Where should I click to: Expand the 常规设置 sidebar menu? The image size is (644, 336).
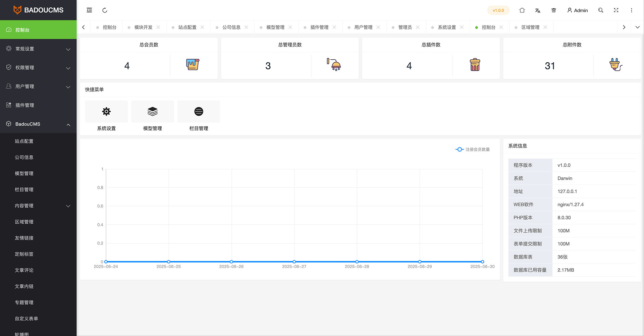(x=38, y=49)
